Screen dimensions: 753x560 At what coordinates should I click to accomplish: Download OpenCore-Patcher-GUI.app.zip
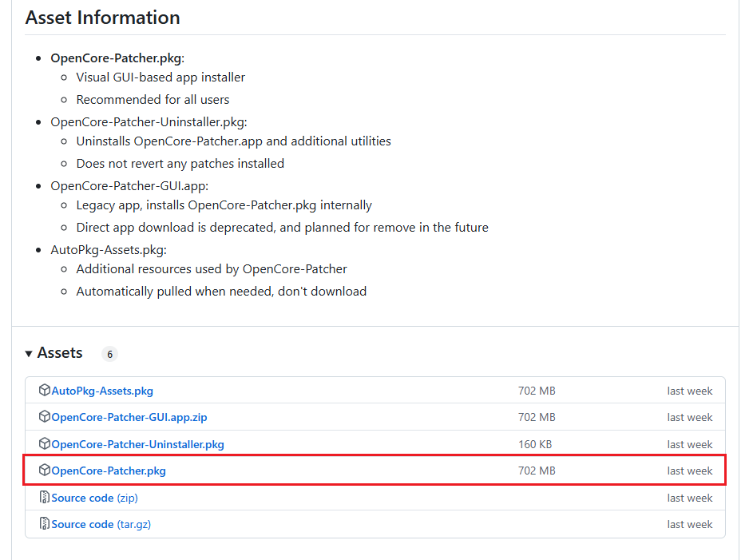(129, 417)
